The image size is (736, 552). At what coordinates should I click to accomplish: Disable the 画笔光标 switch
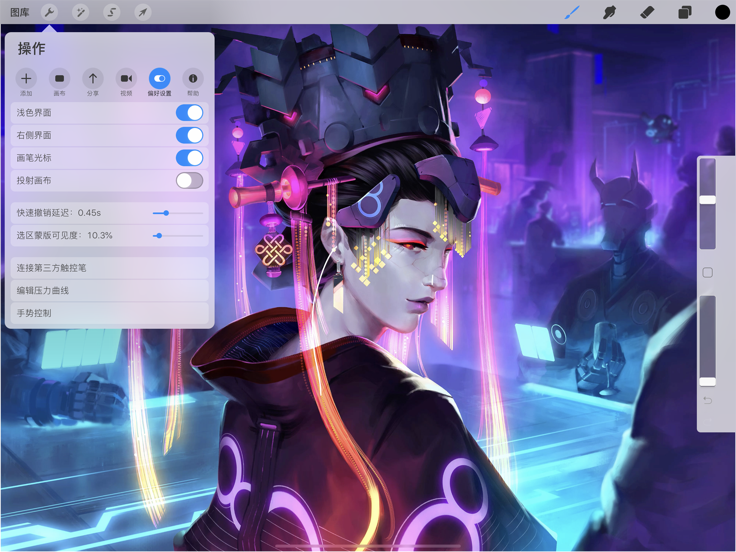190,158
